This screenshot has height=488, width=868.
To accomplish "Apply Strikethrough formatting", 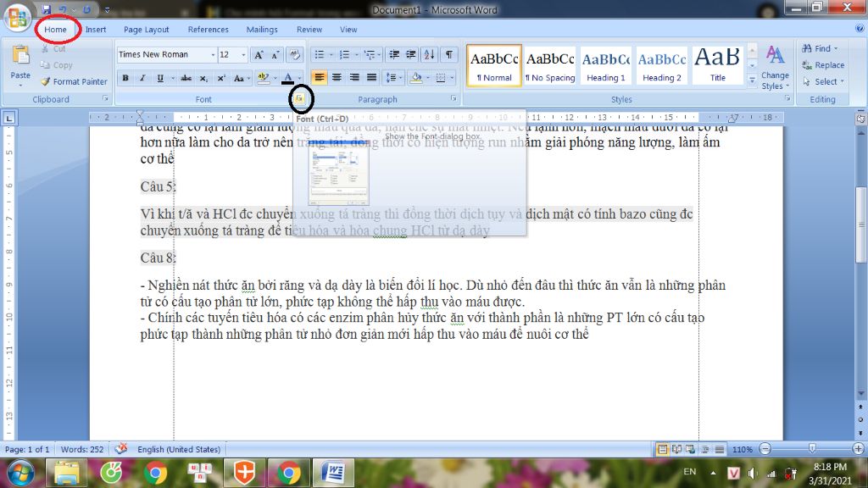I will click(x=186, y=78).
